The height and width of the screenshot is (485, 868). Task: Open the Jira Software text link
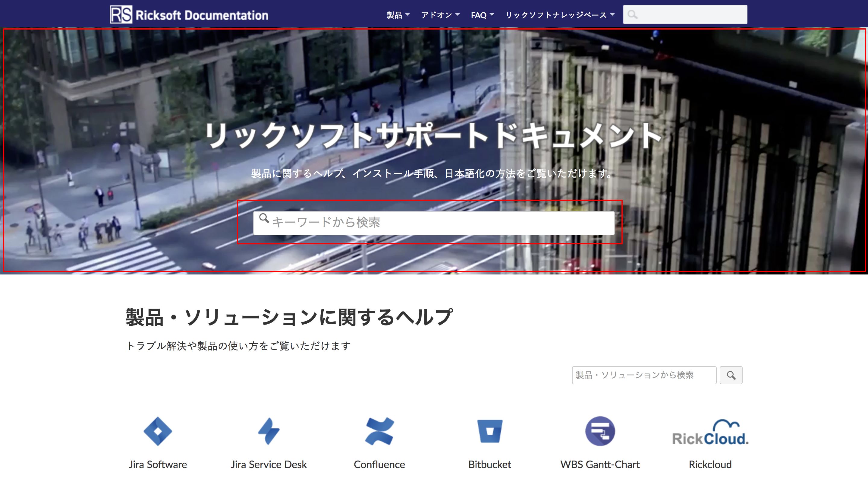[158, 464]
